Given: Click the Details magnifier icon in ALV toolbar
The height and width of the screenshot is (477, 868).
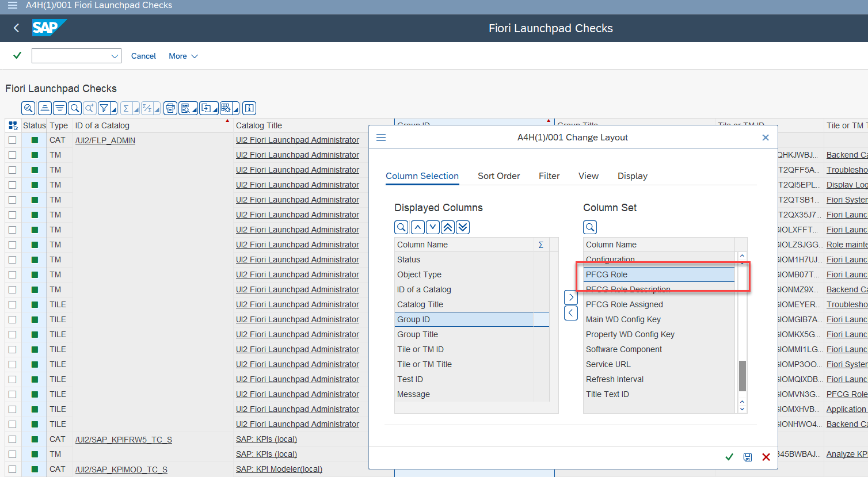Looking at the screenshot, I should pos(28,108).
